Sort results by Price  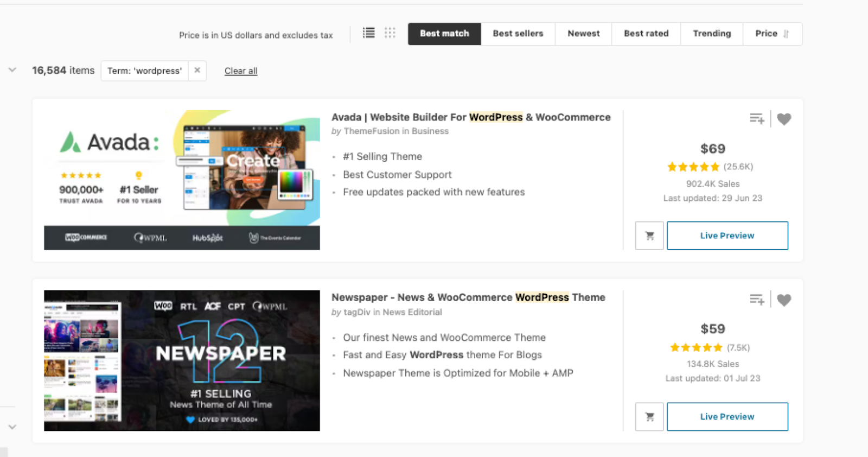click(x=772, y=34)
